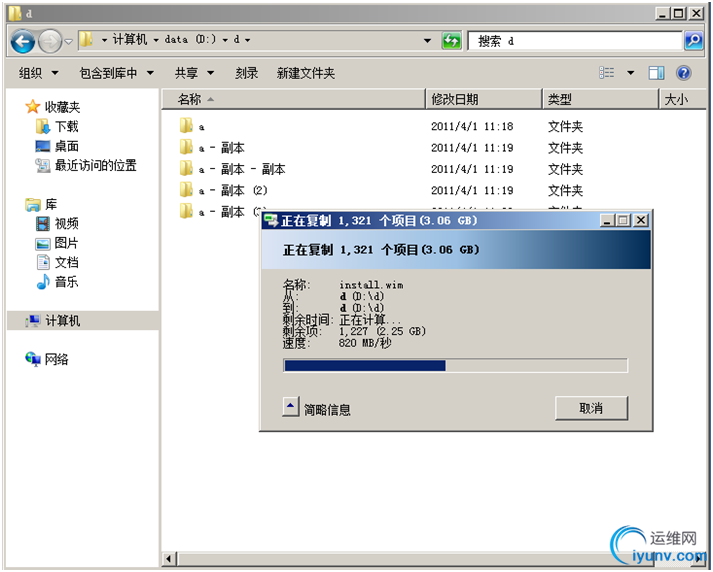Click 新建文件夹 in the toolbar
Screen dimensions: 713x572
pos(306,73)
